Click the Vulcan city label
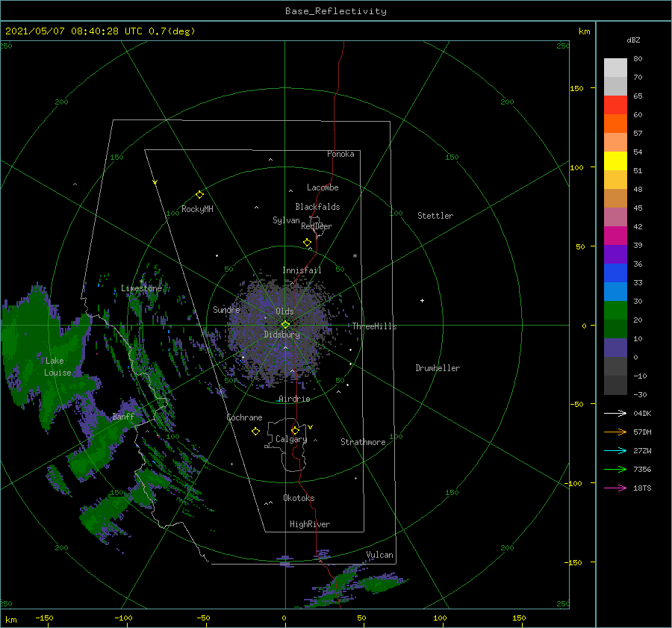Screen dimensions: 672x628 click(x=380, y=555)
